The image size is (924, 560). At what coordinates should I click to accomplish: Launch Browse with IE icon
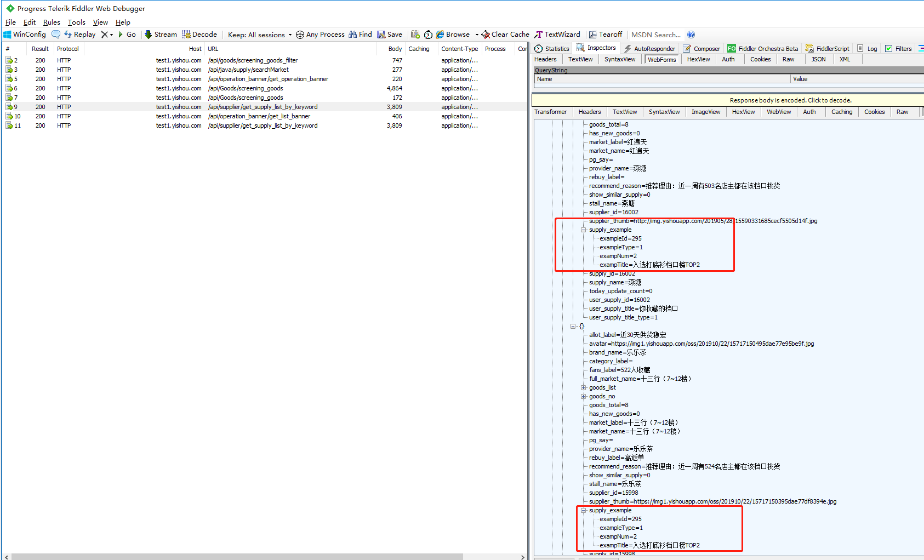(x=453, y=35)
